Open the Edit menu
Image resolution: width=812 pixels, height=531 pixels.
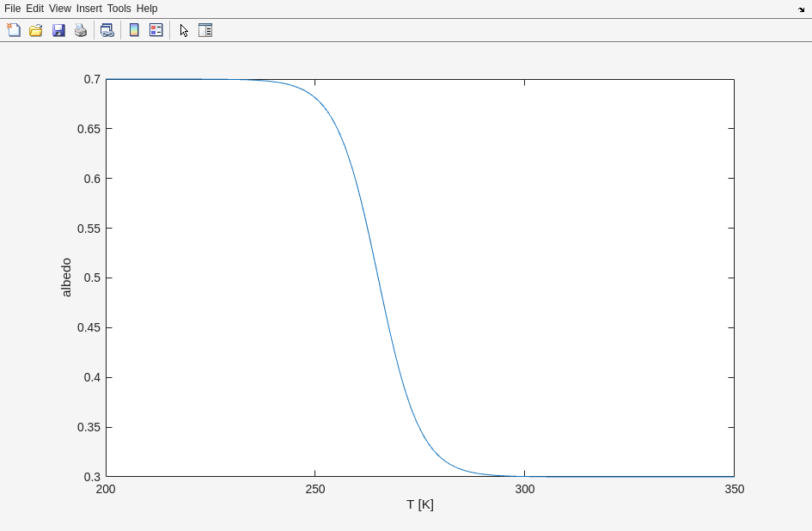pos(34,9)
